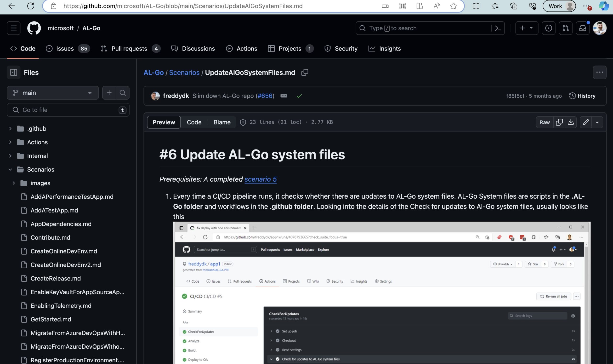Open the command palette icon in search bar
This screenshot has height=364, width=613.
pos(498,28)
